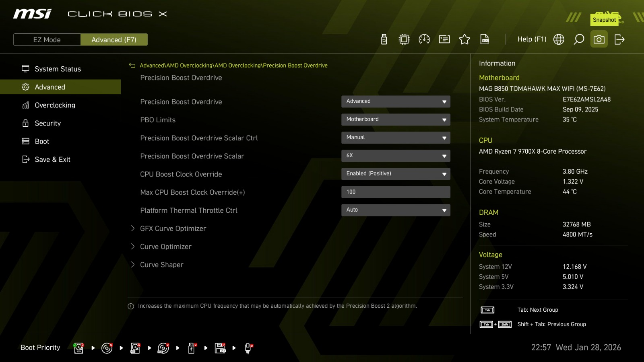Select the USB CD/DVD boot icon

click(x=163, y=348)
